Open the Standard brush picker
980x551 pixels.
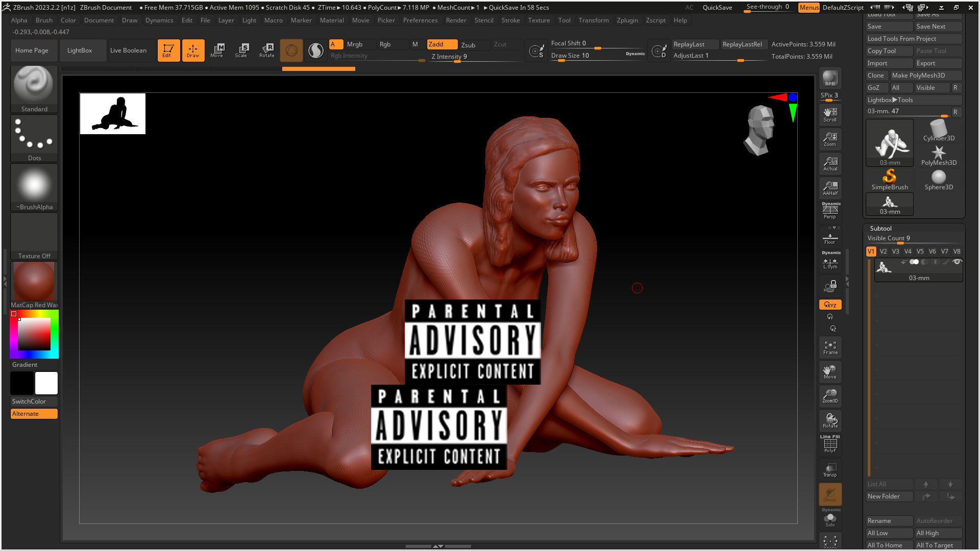click(x=34, y=89)
